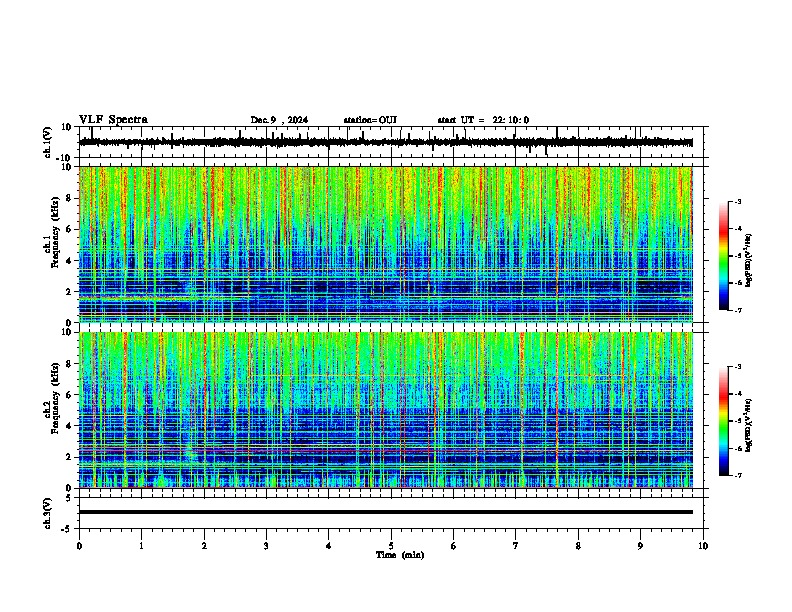The image size is (792, 612).
Task: Click the ch.1 spectrogram plot area
Action: (x=386, y=244)
